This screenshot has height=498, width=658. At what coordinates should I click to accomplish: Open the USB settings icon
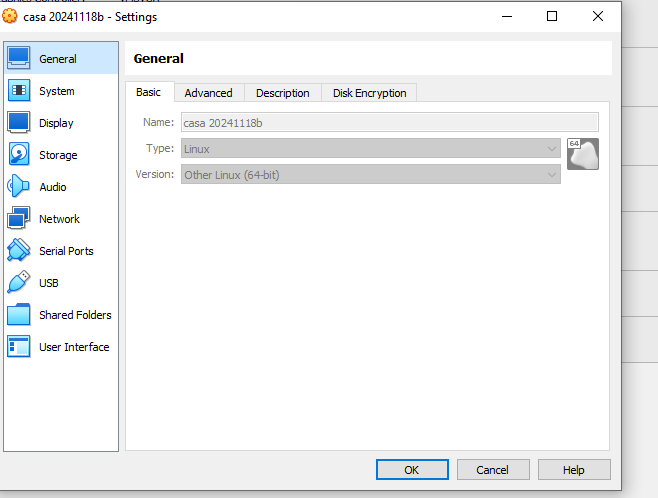(19, 283)
